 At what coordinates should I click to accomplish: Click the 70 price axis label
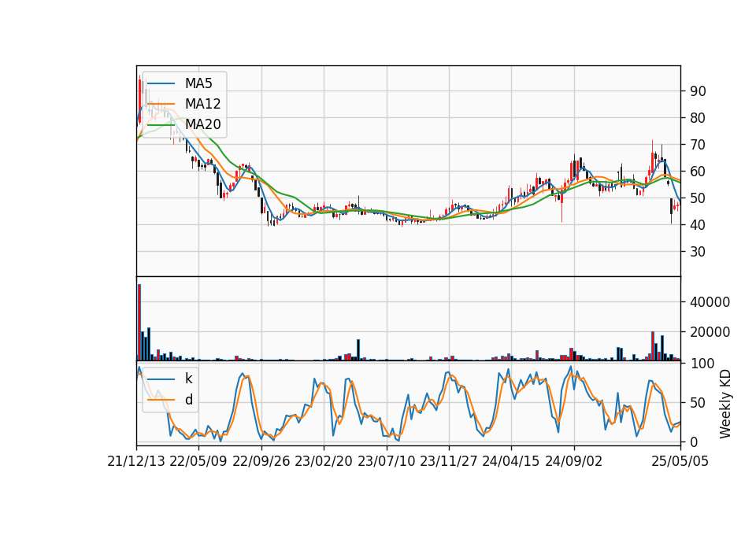click(698, 145)
